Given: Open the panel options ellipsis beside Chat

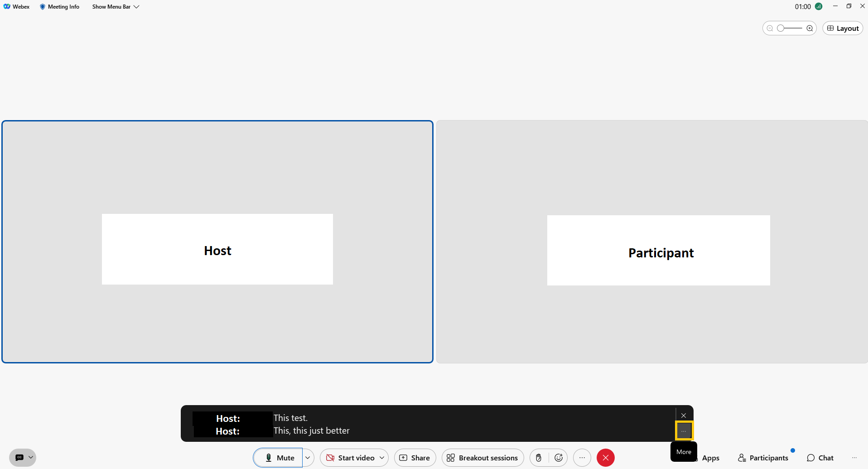Looking at the screenshot, I should pyautogui.click(x=854, y=458).
